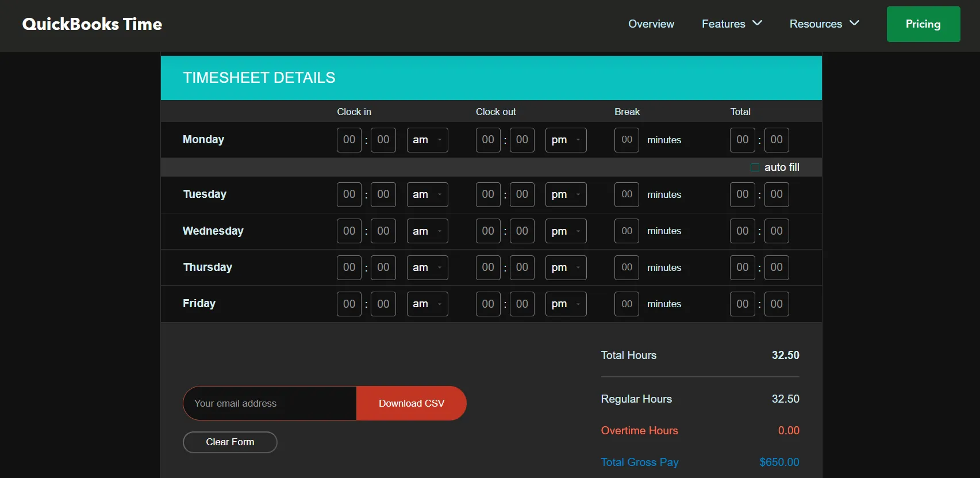The width and height of the screenshot is (980, 478).
Task: Open Monday clock-in am dropdown
Action: click(x=428, y=140)
